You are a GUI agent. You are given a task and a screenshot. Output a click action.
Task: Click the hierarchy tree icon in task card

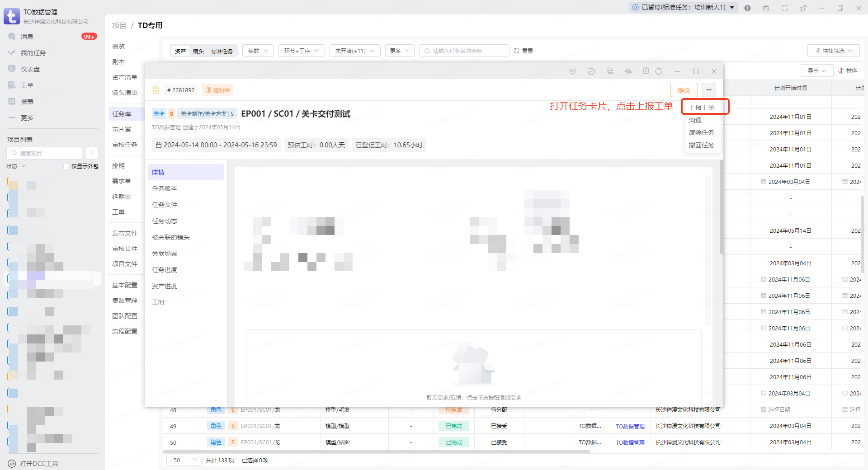[x=610, y=71]
